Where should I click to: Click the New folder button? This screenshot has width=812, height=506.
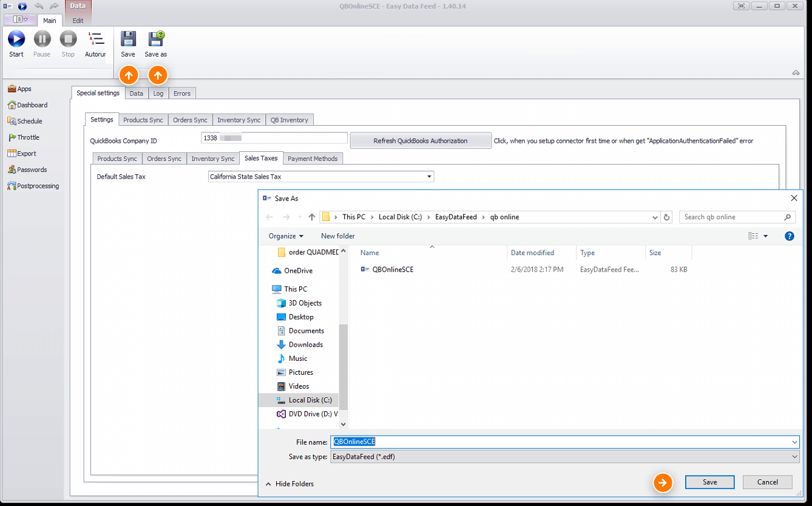[338, 236]
